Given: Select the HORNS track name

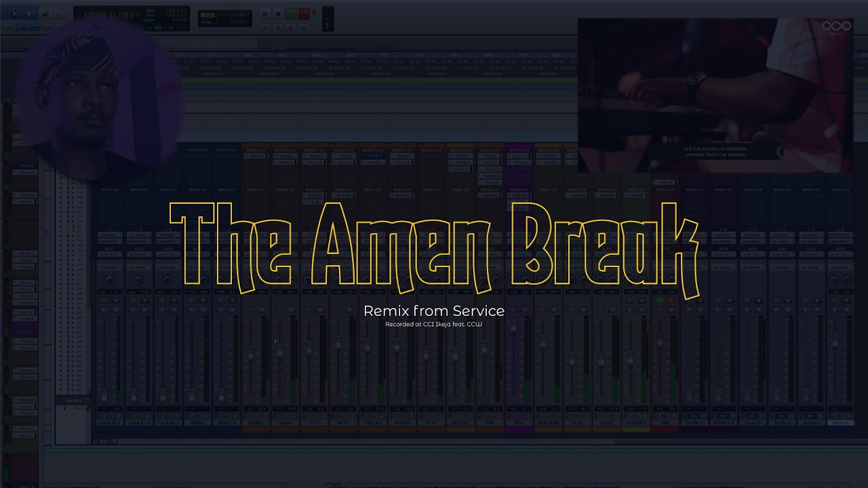Looking at the screenshot, I should pos(401,423).
